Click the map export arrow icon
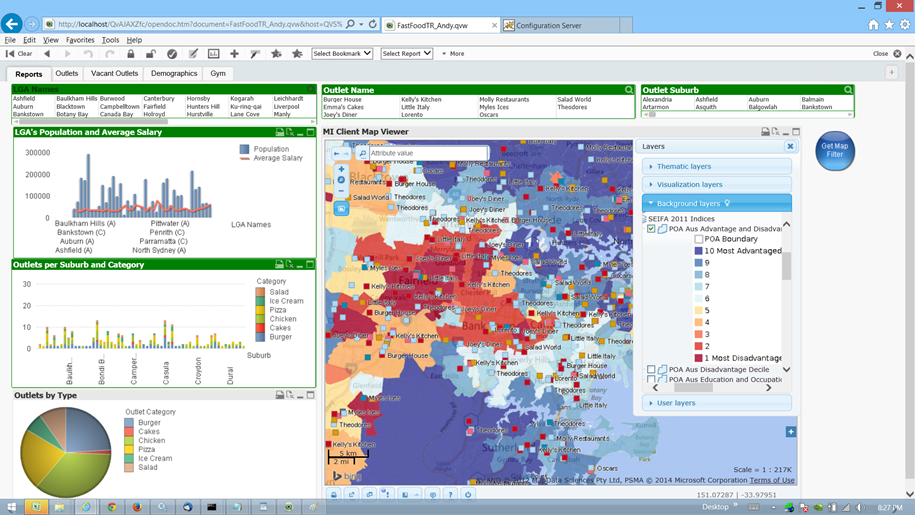The image size is (915, 515). (351, 495)
